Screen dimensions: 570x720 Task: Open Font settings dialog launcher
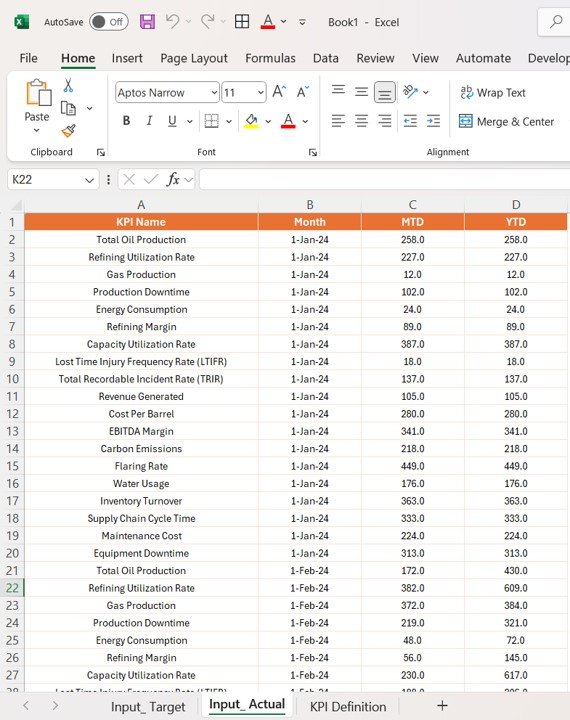pyautogui.click(x=313, y=152)
